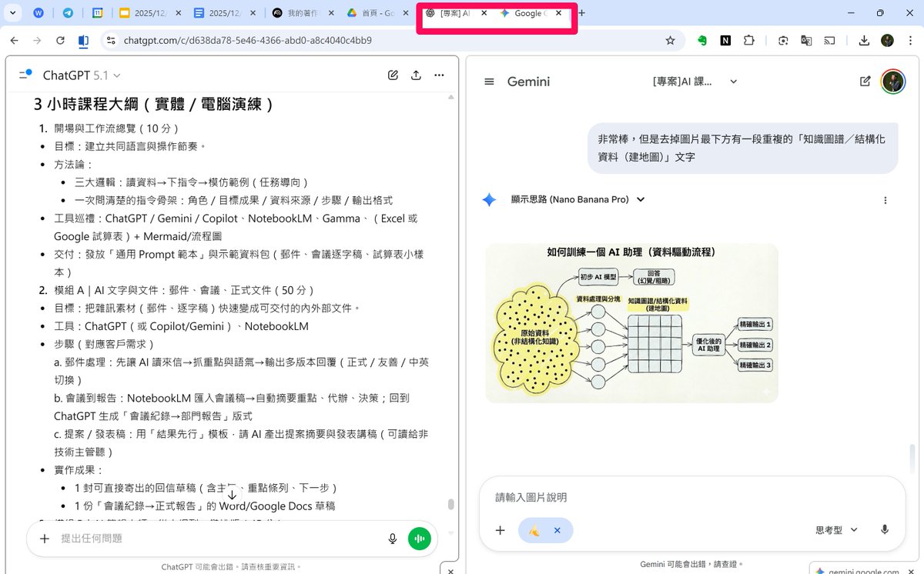
Task: Toggle the microphone in Gemini's input bar
Action: (884, 529)
